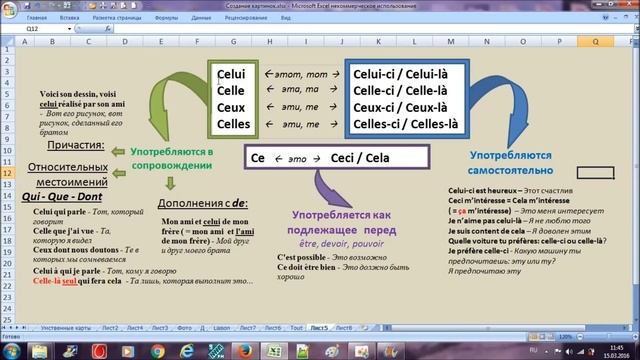Open Windows Start orb

(11, 351)
